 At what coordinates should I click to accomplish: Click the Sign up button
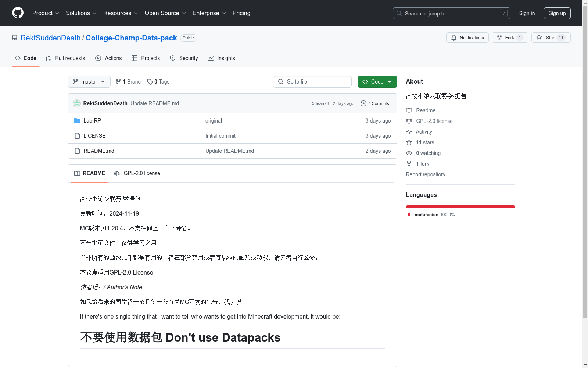click(x=557, y=13)
